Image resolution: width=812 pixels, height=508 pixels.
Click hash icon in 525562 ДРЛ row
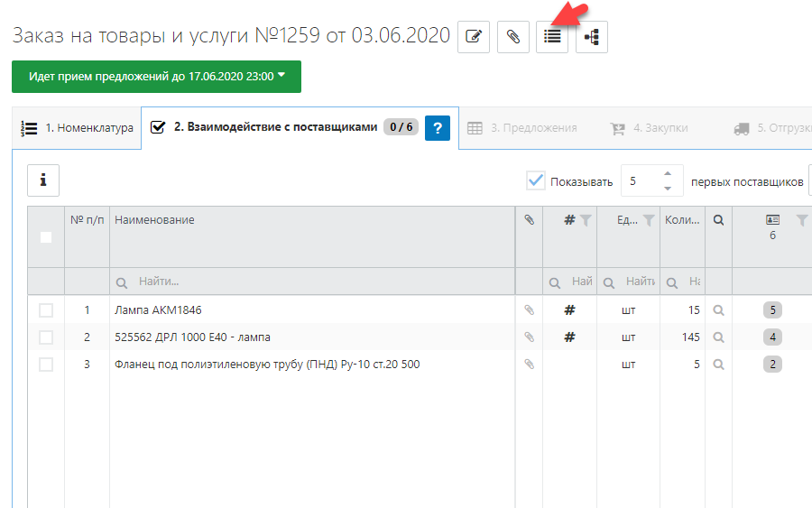[569, 337]
